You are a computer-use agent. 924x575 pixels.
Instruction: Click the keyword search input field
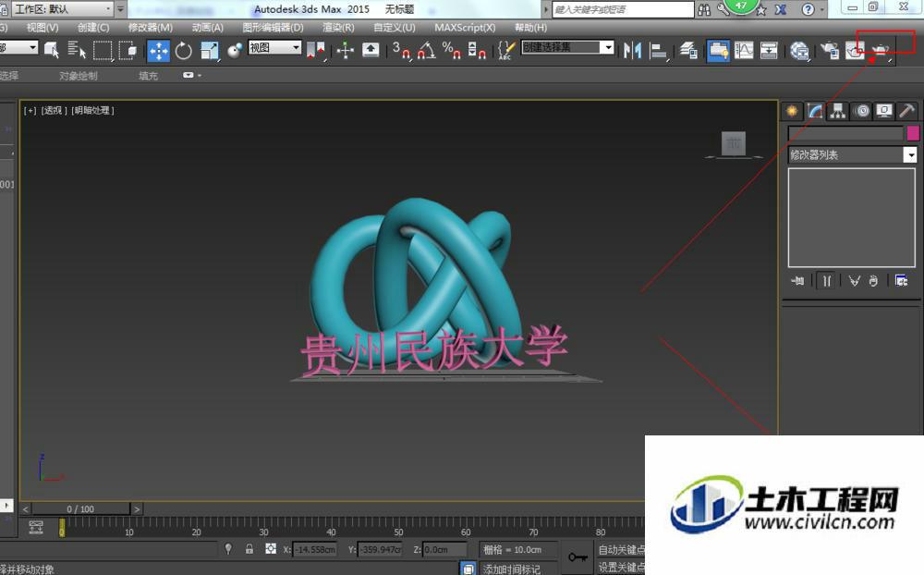[623, 9]
